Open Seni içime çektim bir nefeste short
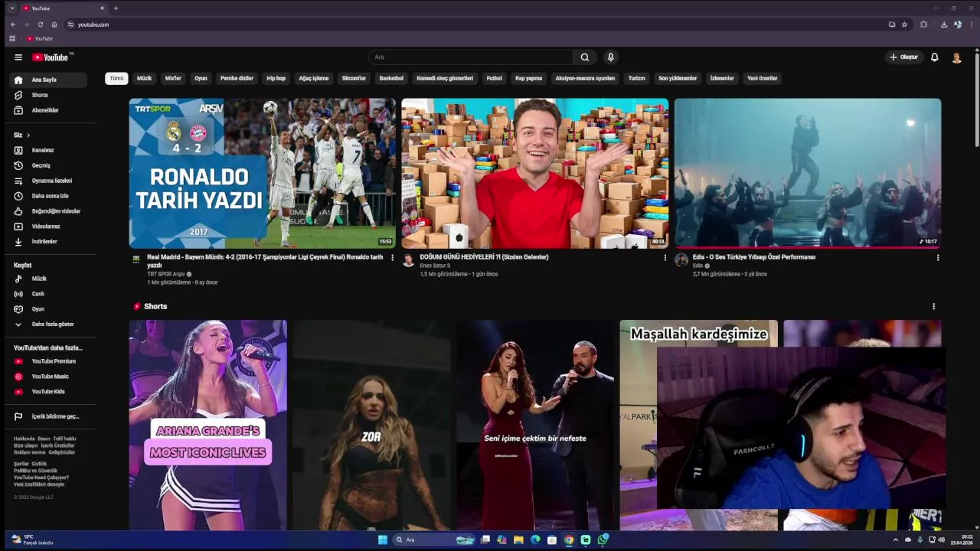The height and width of the screenshot is (551, 980). [535, 425]
